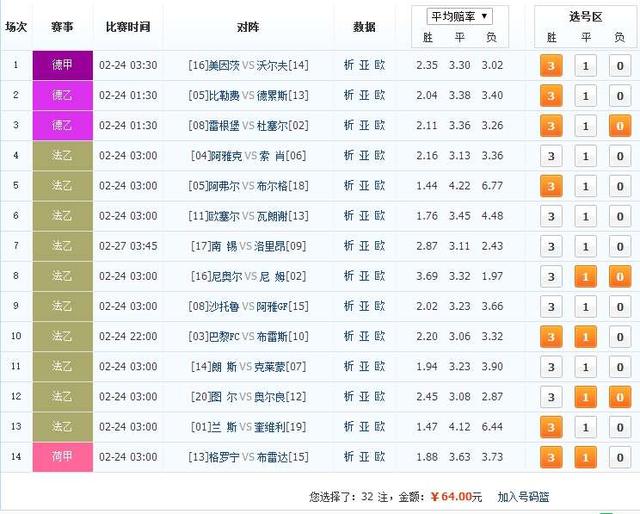
Task: Click the 选号区 column header
Action: pos(585,16)
